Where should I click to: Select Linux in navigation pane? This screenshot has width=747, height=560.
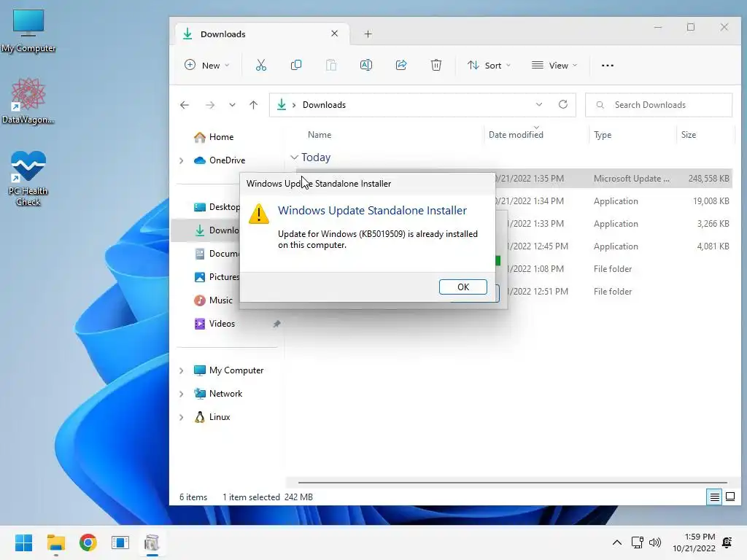coord(212,416)
